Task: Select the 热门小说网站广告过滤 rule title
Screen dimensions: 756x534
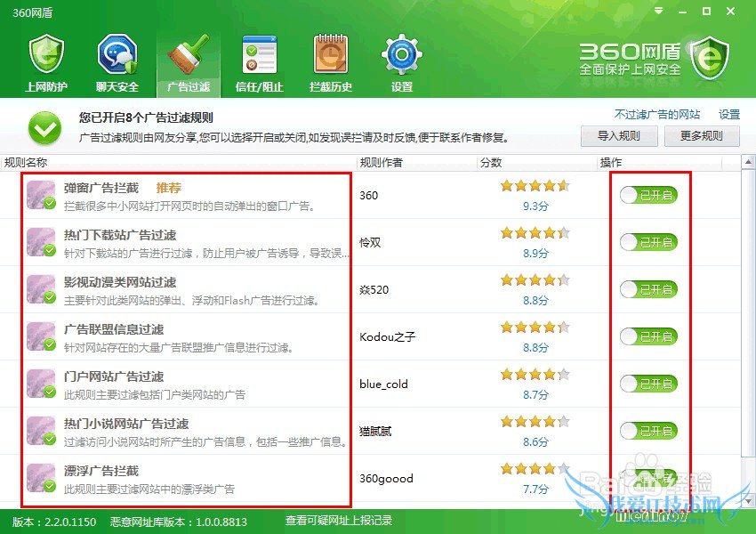Action: tap(126, 424)
